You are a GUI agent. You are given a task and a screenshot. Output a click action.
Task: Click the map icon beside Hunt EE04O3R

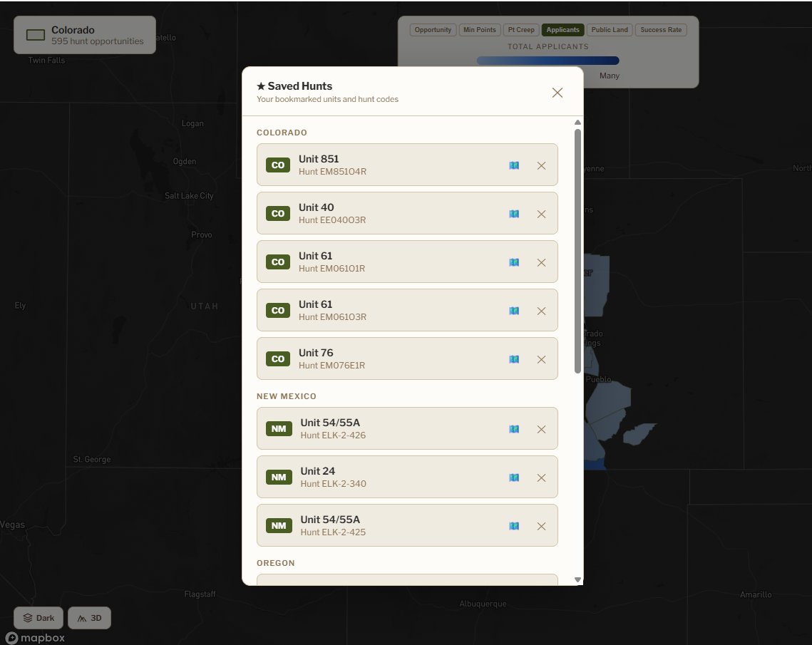coord(514,213)
